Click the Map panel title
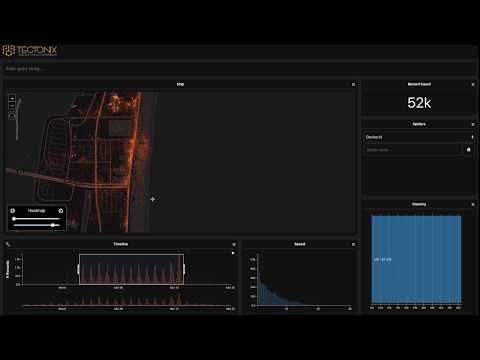480x360 pixels. pos(180,84)
